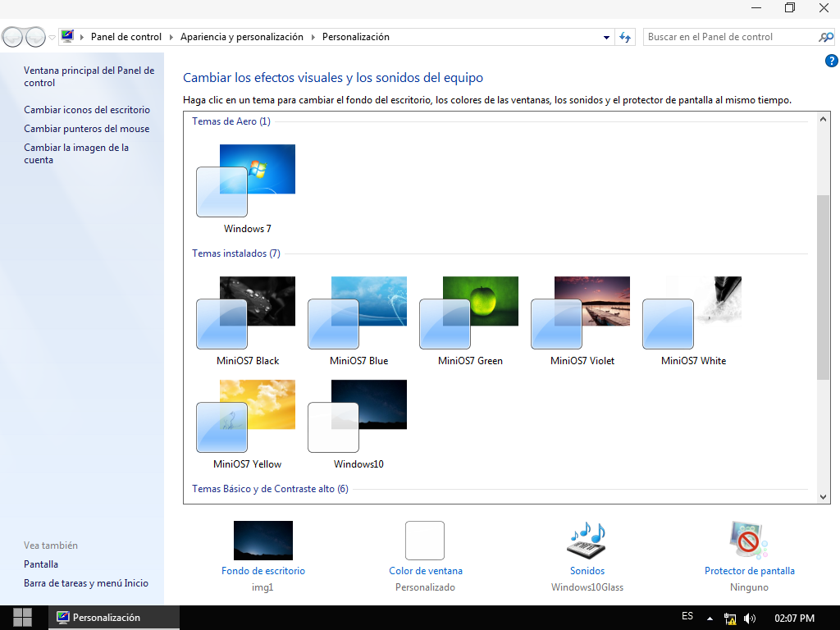The width and height of the screenshot is (840, 630).
Task: Click the search magnifier in the search box
Action: 825,36
